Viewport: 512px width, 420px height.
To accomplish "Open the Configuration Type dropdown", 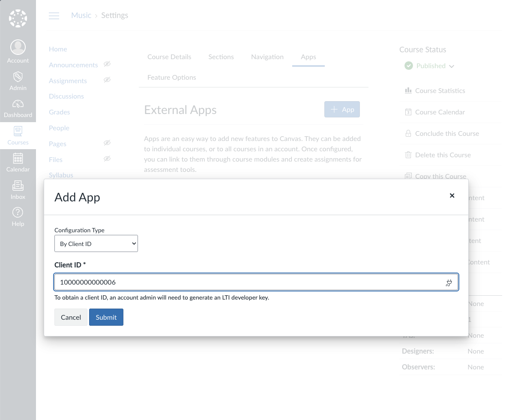I will [x=96, y=243].
